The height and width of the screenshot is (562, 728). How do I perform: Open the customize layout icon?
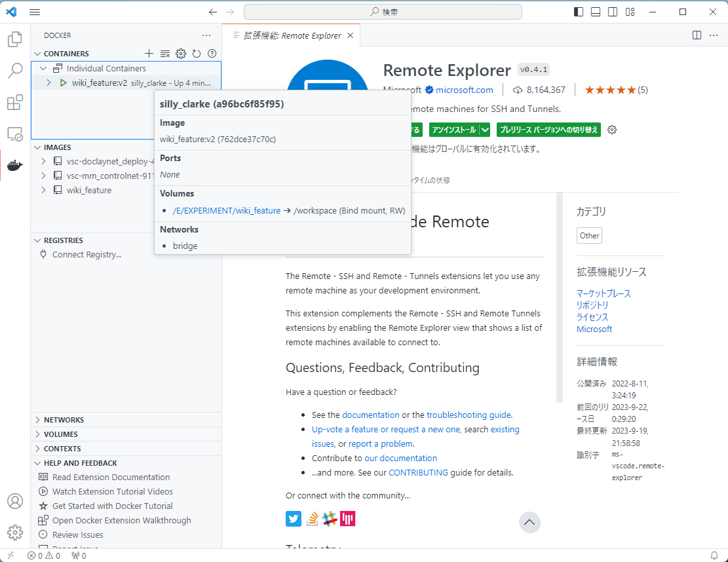coord(630,12)
